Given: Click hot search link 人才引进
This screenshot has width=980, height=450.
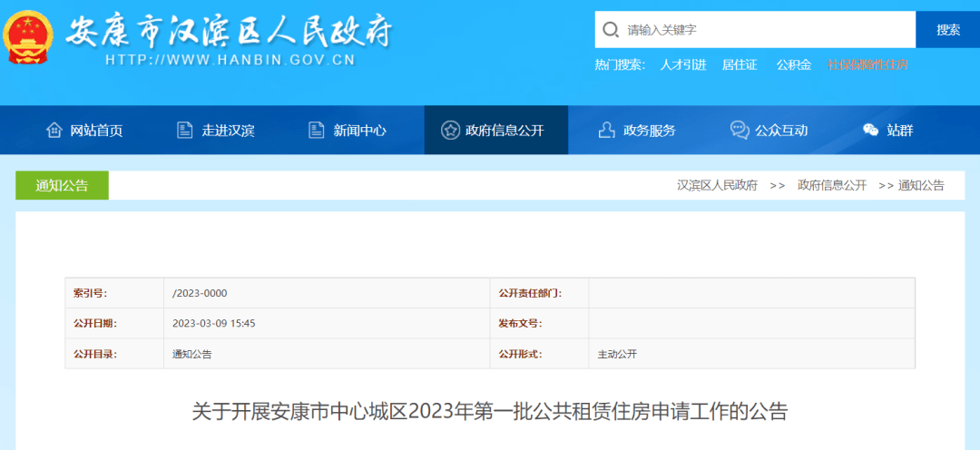Looking at the screenshot, I should click(x=683, y=64).
